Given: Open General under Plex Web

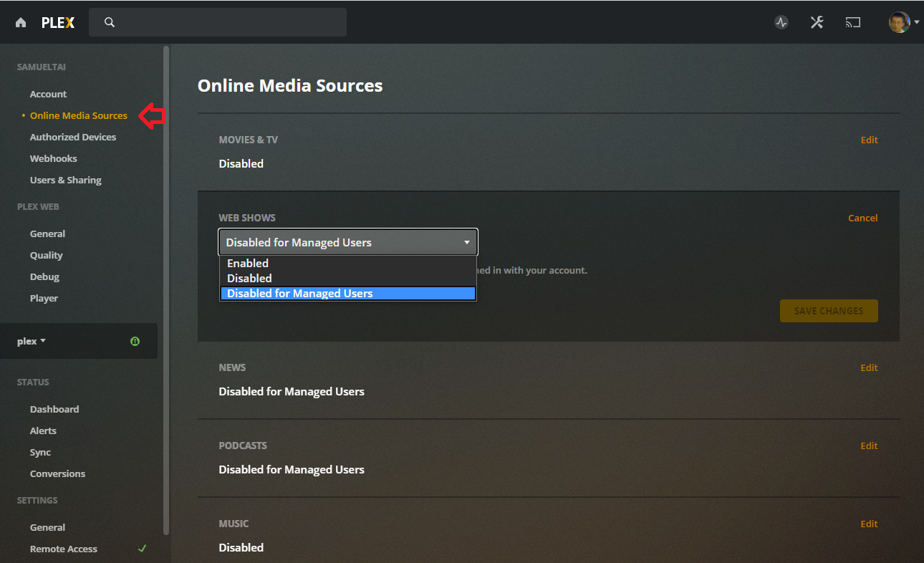Looking at the screenshot, I should [48, 234].
